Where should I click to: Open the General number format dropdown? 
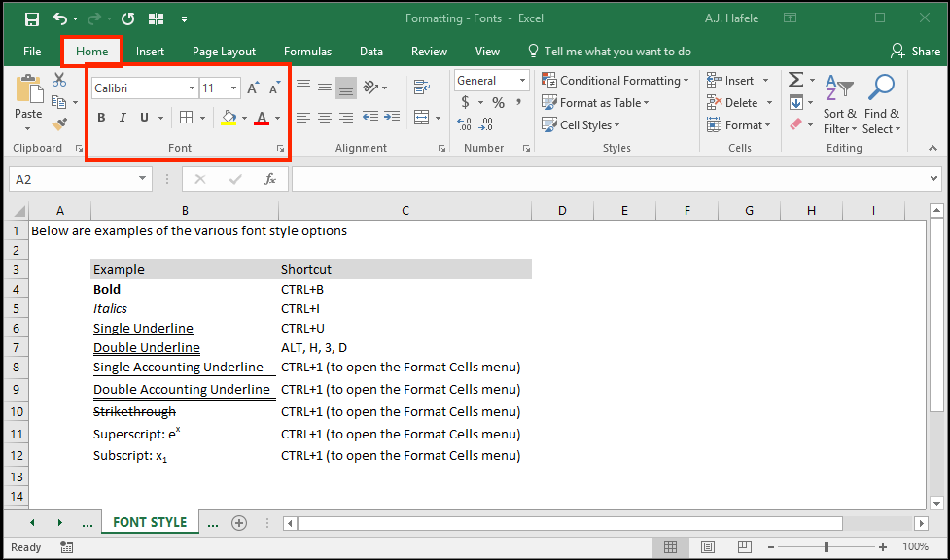522,81
